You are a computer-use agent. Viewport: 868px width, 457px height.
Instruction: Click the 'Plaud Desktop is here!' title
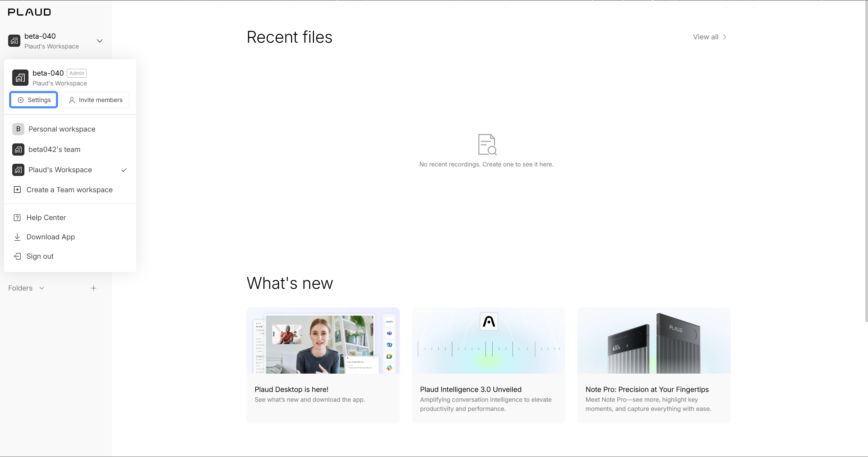click(x=292, y=390)
